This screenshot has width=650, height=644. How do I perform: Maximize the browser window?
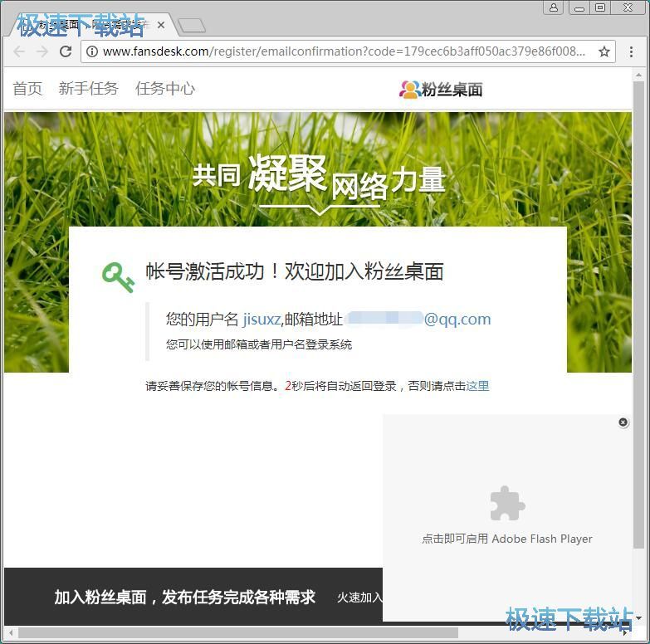pos(600,7)
